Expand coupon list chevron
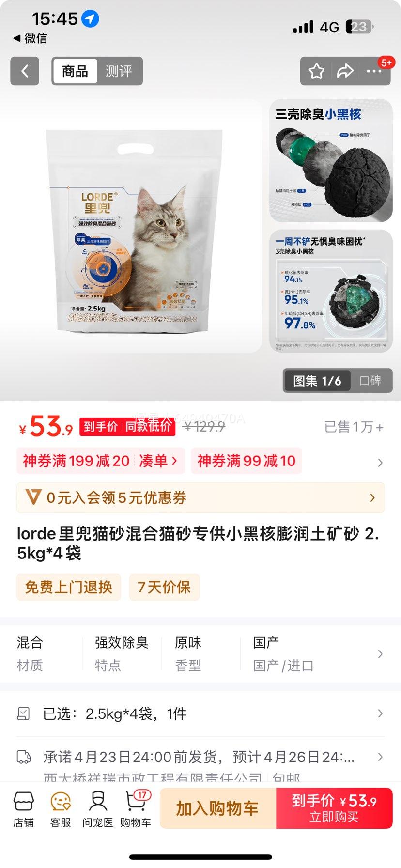The width and height of the screenshot is (401, 868). pyautogui.click(x=380, y=463)
